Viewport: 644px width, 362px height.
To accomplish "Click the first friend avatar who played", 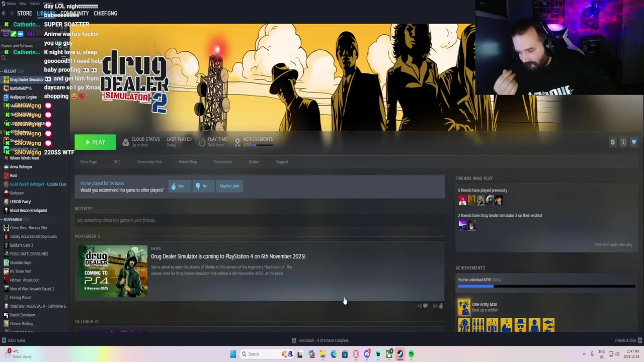I will click(x=462, y=200).
